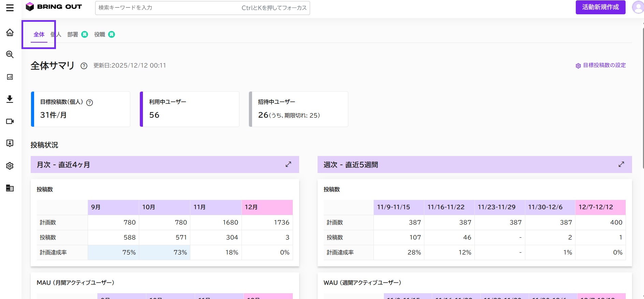Click the 9月 column header
The image size is (644, 299).
click(x=113, y=207)
